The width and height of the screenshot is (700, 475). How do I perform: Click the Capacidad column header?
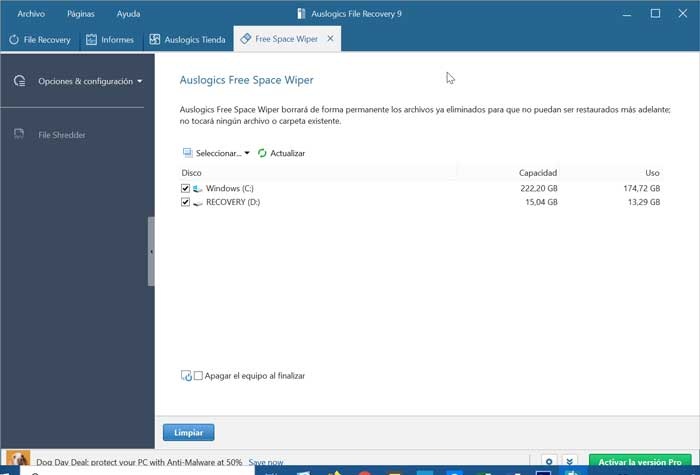(x=538, y=173)
